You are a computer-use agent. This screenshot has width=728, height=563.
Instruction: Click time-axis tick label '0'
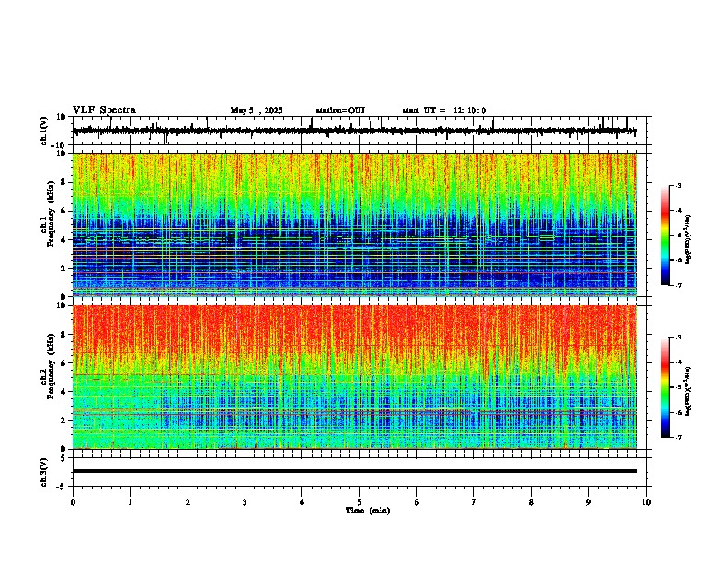[73, 502]
